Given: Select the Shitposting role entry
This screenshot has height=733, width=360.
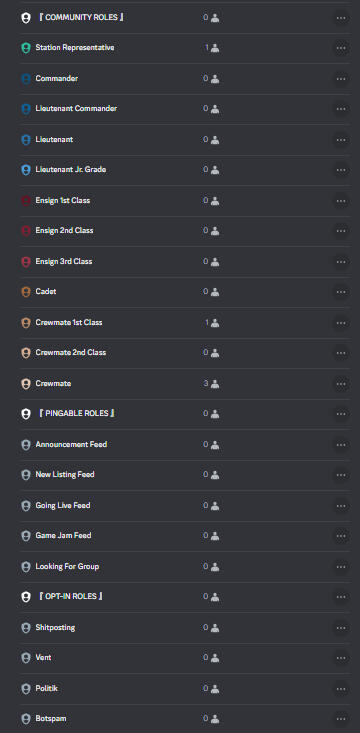Looking at the screenshot, I should pos(185,628).
